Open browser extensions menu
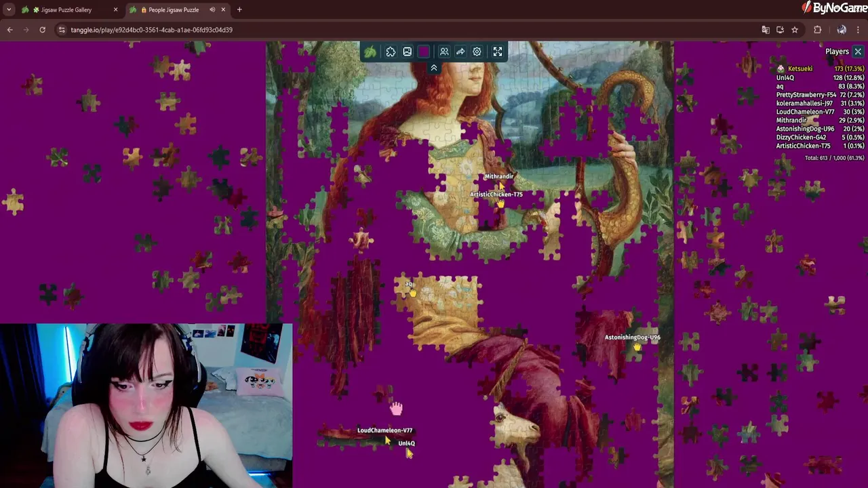Viewport: 868px width, 488px height. pyautogui.click(x=817, y=30)
